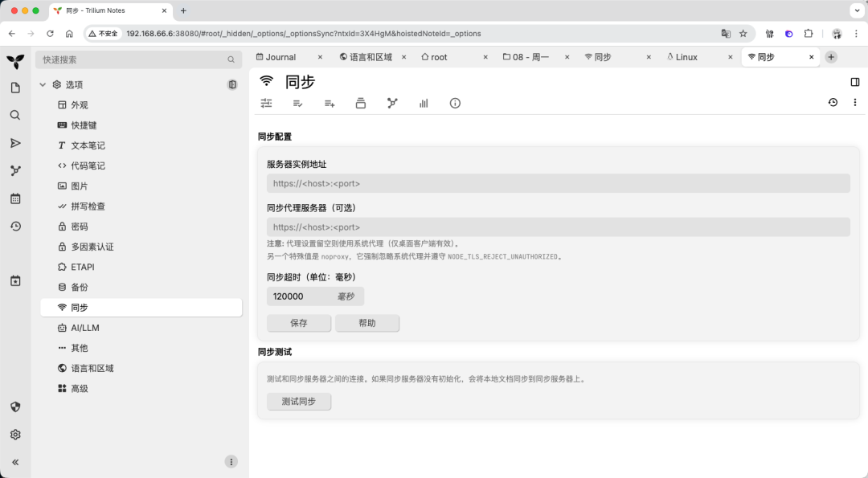Screen dimensions: 868x478
Task: Click browser translate page icon
Action: click(726, 33)
